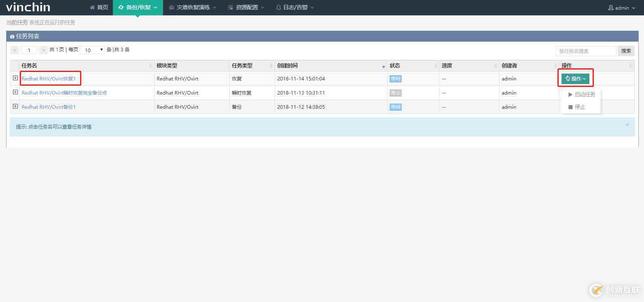Expand the Redhat RHV/Ovirt备份1 row
Viewport: 644px width, 302px height.
15,106
